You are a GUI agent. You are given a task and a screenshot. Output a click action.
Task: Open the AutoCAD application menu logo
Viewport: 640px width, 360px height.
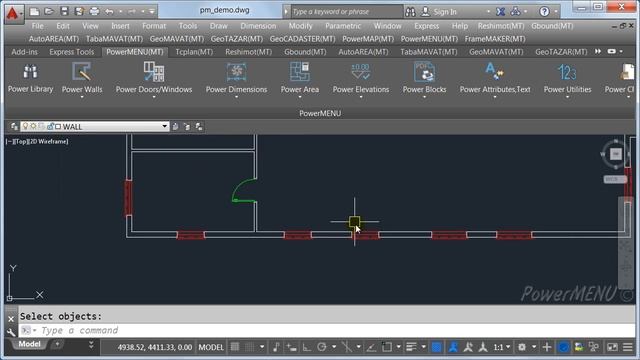13,13
